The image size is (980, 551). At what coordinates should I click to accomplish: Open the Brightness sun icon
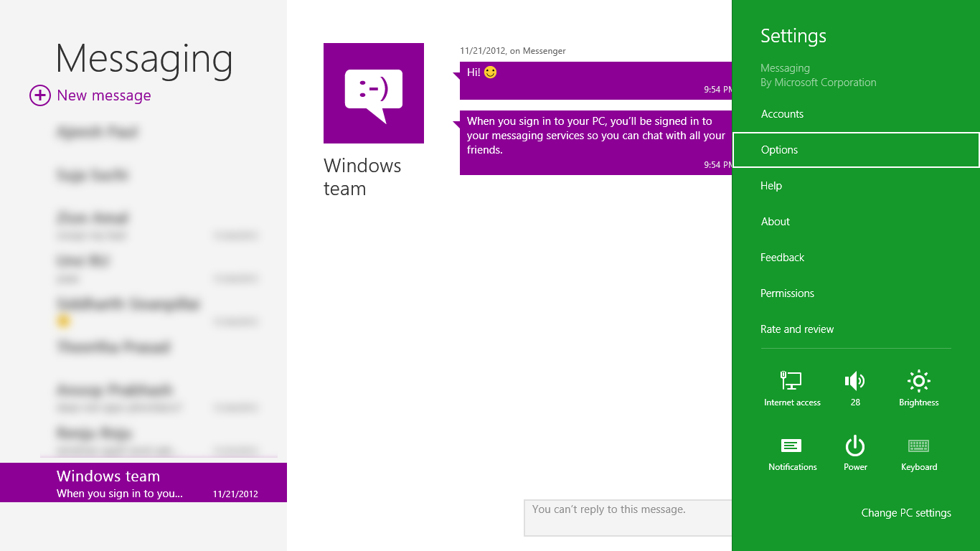coord(918,381)
